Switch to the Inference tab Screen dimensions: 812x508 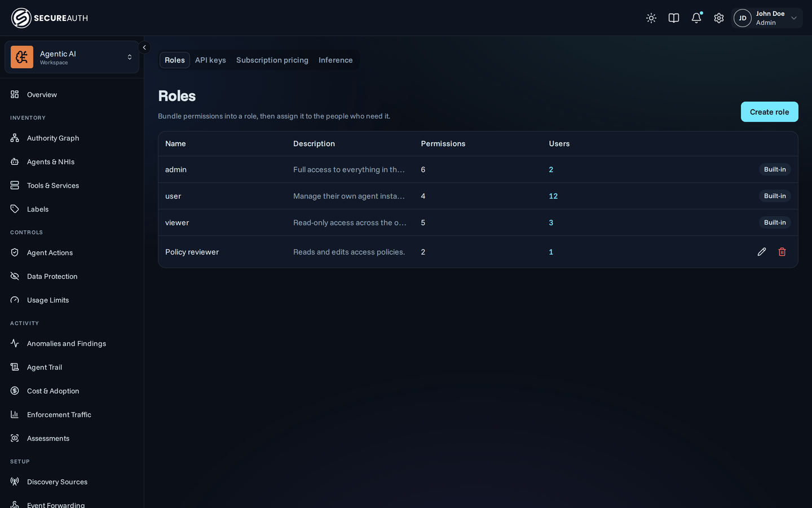click(x=336, y=60)
